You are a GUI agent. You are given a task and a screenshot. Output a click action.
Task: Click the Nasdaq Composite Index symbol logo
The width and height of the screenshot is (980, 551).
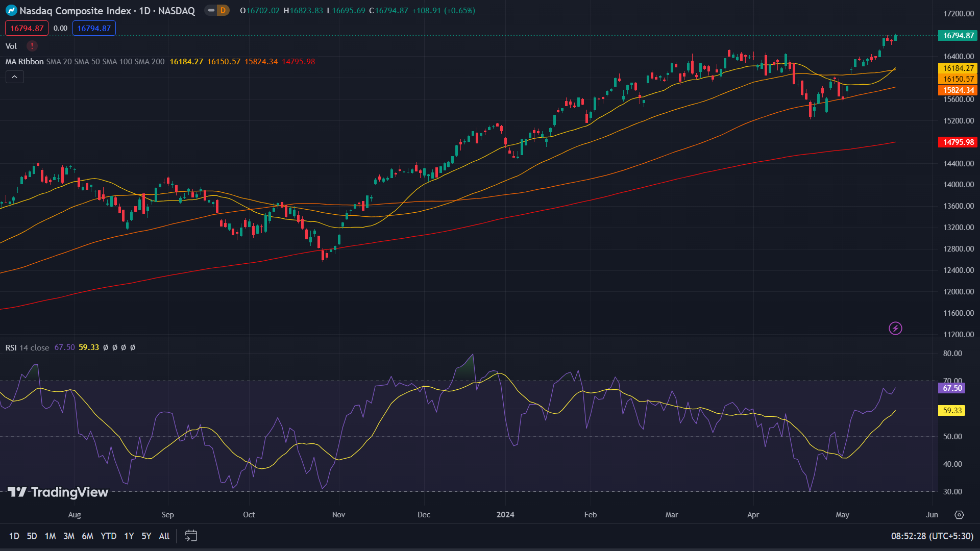pyautogui.click(x=11, y=10)
